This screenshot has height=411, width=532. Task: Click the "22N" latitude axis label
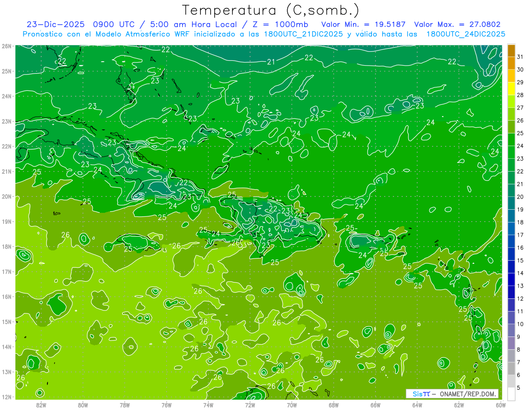6,146
